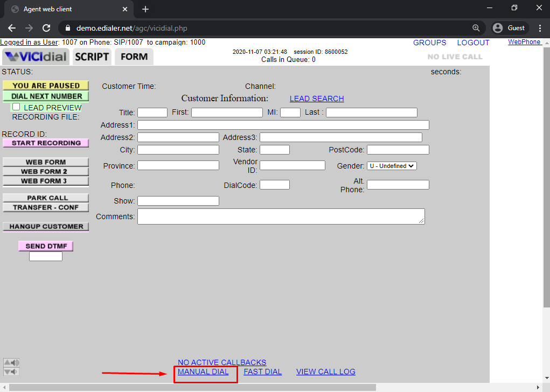Open a new browser tab with plus icon
Image resolution: width=550 pixels, height=392 pixels.
[x=145, y=9]
